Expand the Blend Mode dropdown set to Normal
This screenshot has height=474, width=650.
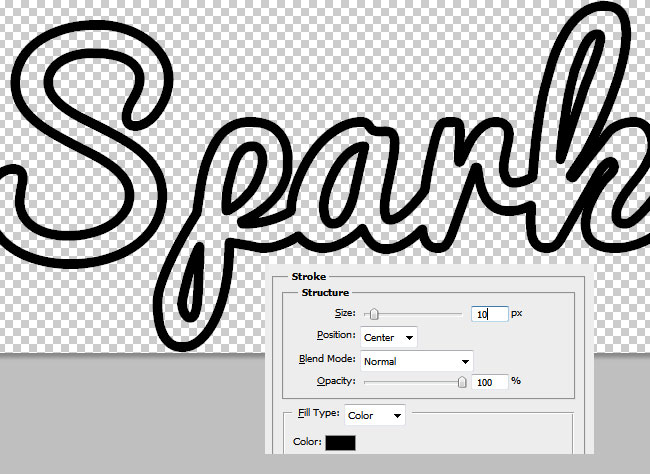coord(416,360)
